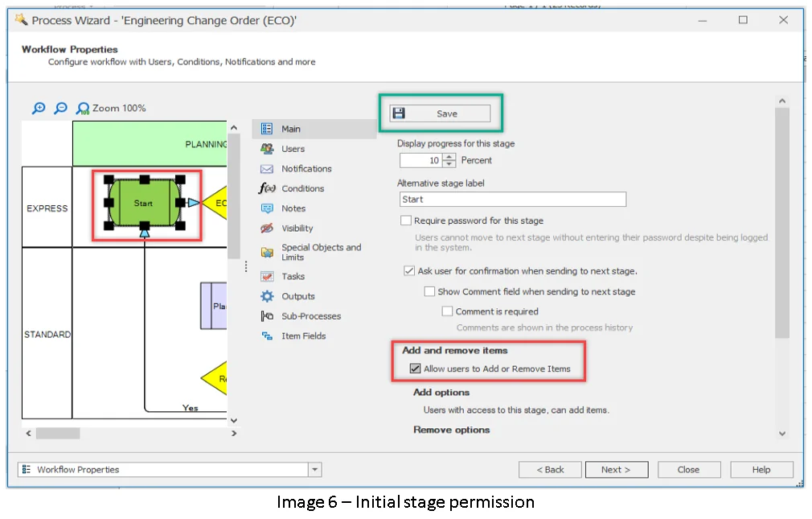Click the Sub-Processes icon
Image resolution: width=812 pixels, height=519 pixels.
coord(267,315)
